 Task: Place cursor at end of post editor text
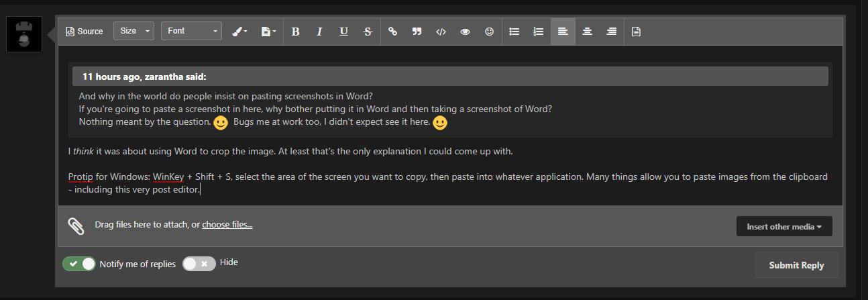[200, 190]
